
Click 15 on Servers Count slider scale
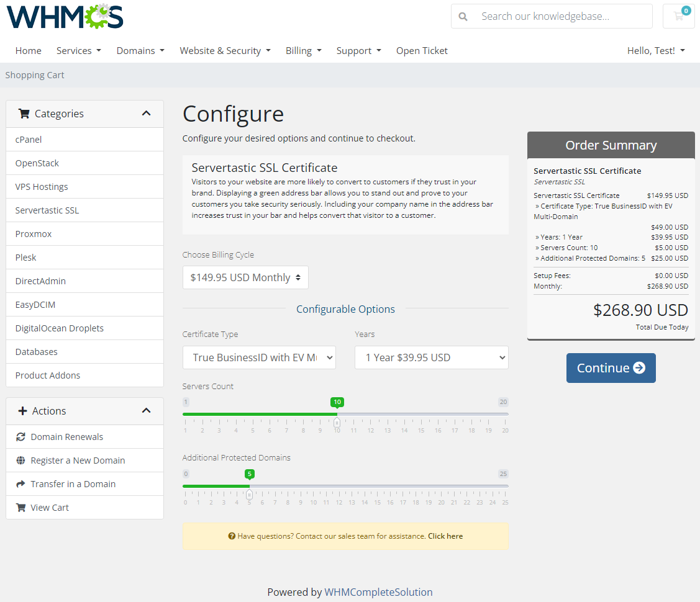point(421,430)
